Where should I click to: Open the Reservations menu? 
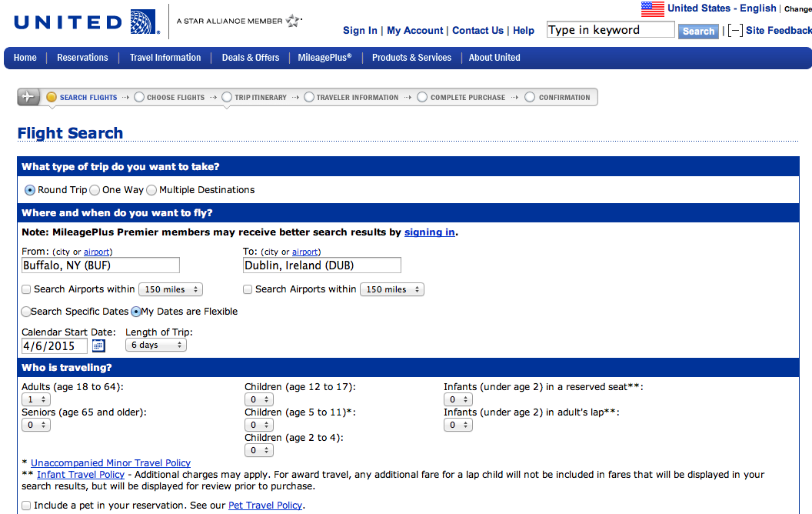(82, 58)
